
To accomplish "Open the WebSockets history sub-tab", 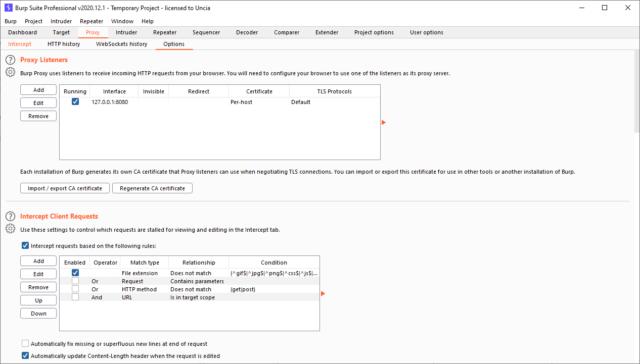I will tap(122, 44).
